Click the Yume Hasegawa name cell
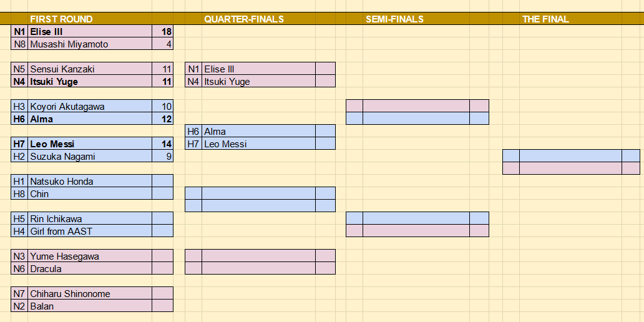Viewport: 644px width, 322px height. coord(89,256)
